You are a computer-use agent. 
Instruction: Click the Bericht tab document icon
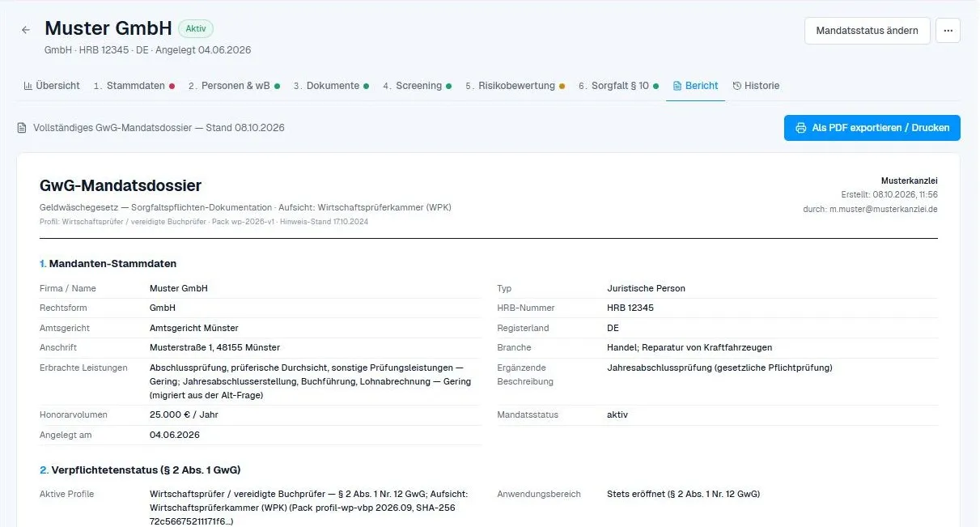pos(677,86)
